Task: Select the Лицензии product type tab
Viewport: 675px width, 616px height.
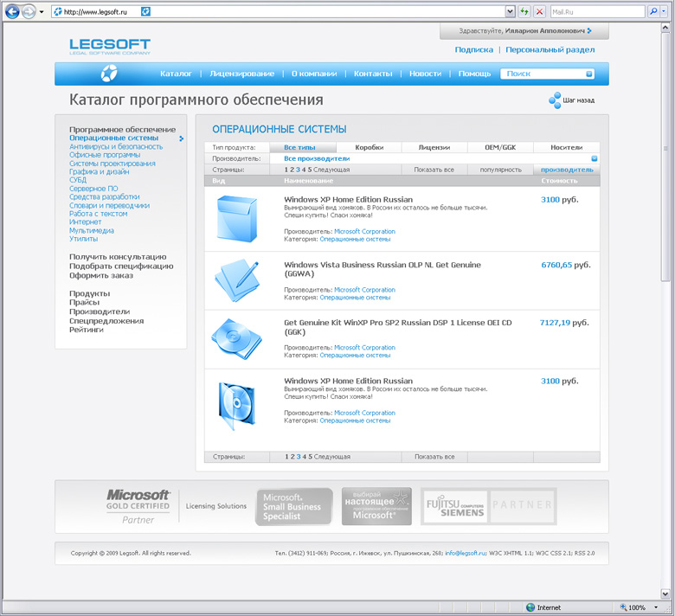Action: (x=434, y=147)
